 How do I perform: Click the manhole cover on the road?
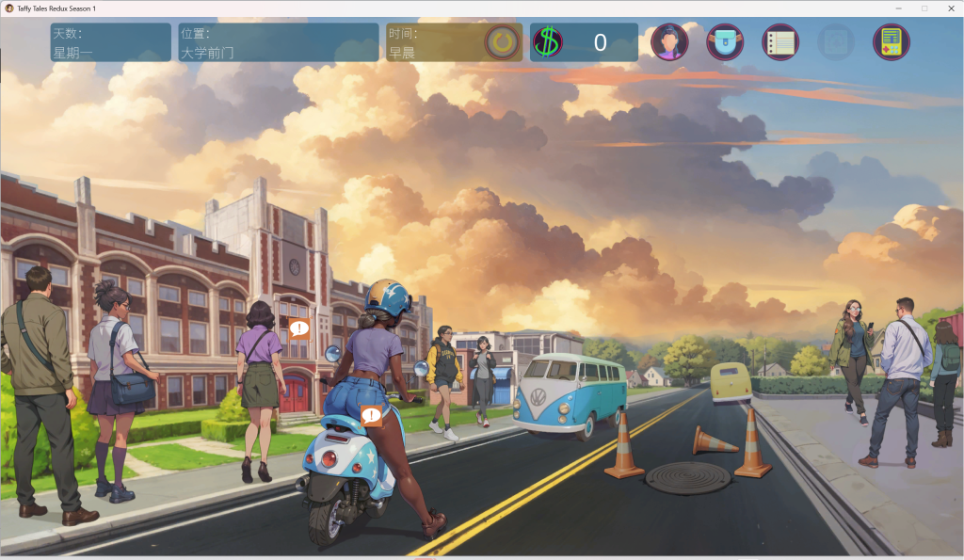pyautogui.click(x=687, y=477)
